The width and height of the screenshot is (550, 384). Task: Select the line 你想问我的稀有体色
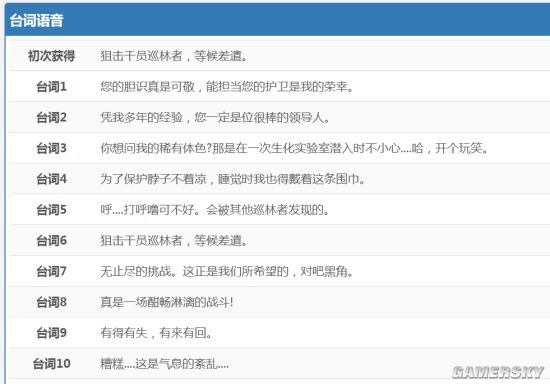295,148
